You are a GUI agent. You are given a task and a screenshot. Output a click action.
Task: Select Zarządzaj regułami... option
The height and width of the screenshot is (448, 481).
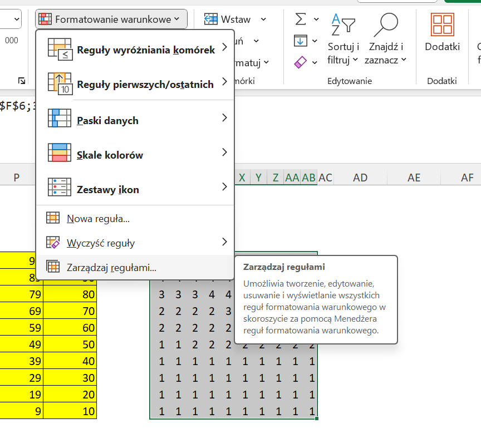[111, 268]
